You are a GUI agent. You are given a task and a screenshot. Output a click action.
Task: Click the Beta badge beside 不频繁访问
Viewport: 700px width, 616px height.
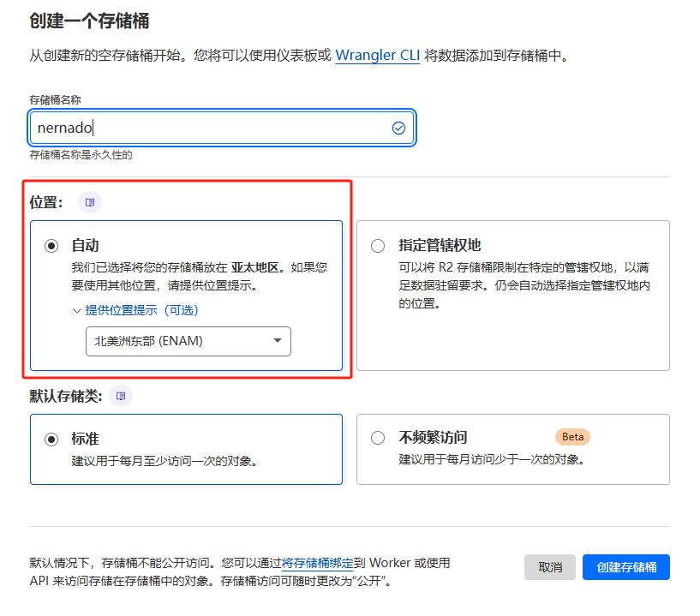(572, 437)
